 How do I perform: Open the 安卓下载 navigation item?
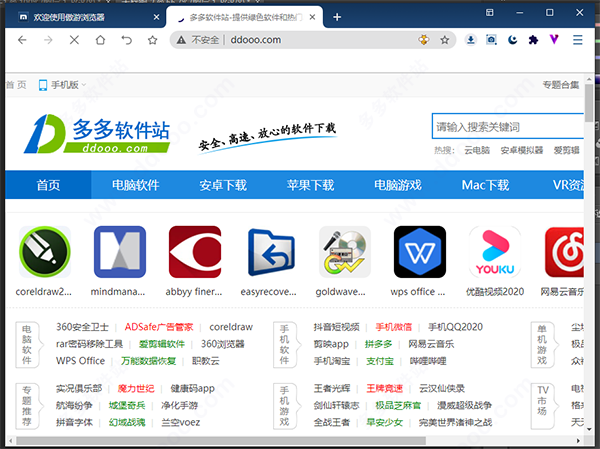(223, 185)
